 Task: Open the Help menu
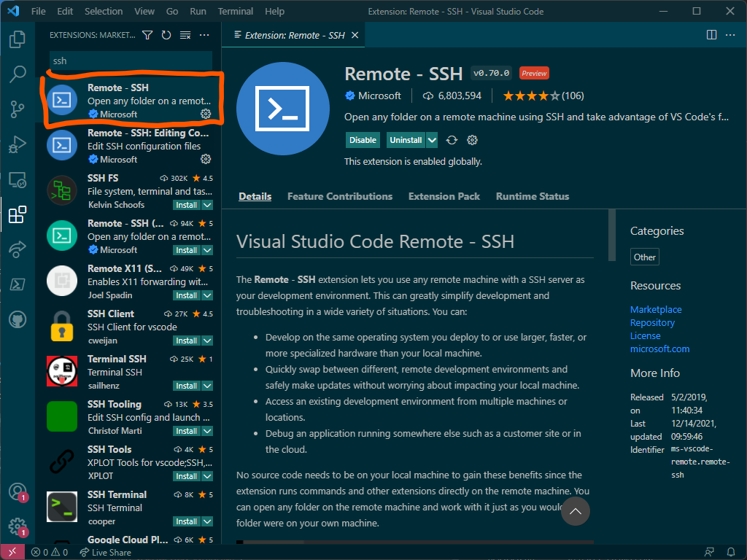[274, 11]
